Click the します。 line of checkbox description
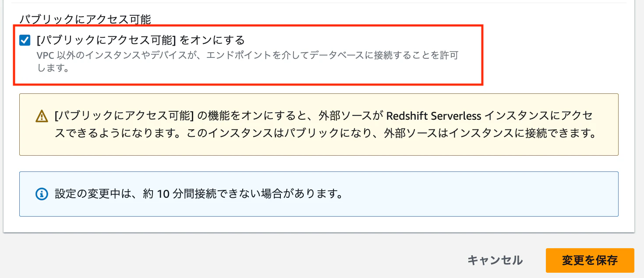 click(53, 68)
